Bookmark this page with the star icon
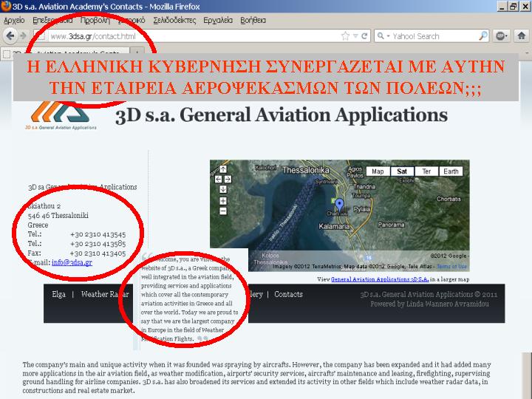 [x=345, y=36]
